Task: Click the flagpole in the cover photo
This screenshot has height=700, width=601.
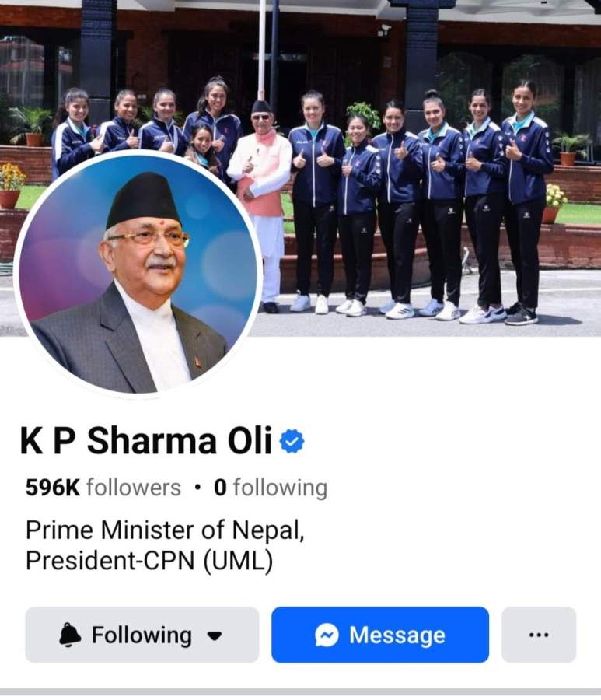Action: (x=262, y=49)
